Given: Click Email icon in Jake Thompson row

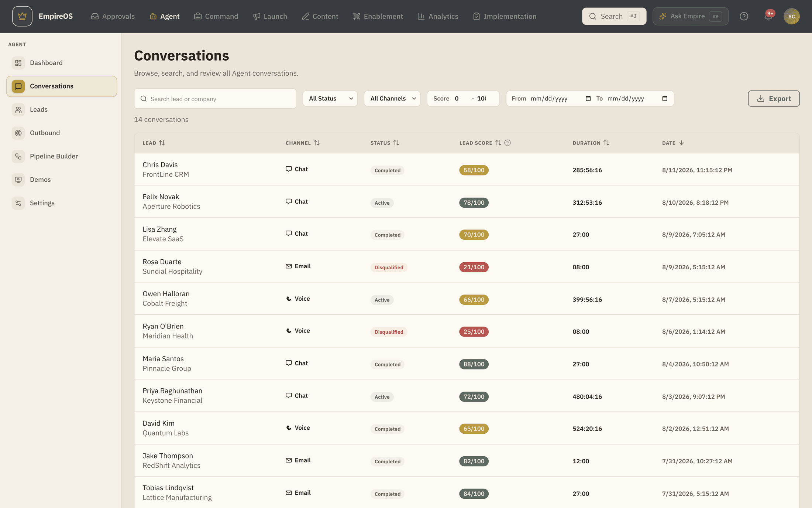Looking at the screenshot, I should tap(289, 460).
